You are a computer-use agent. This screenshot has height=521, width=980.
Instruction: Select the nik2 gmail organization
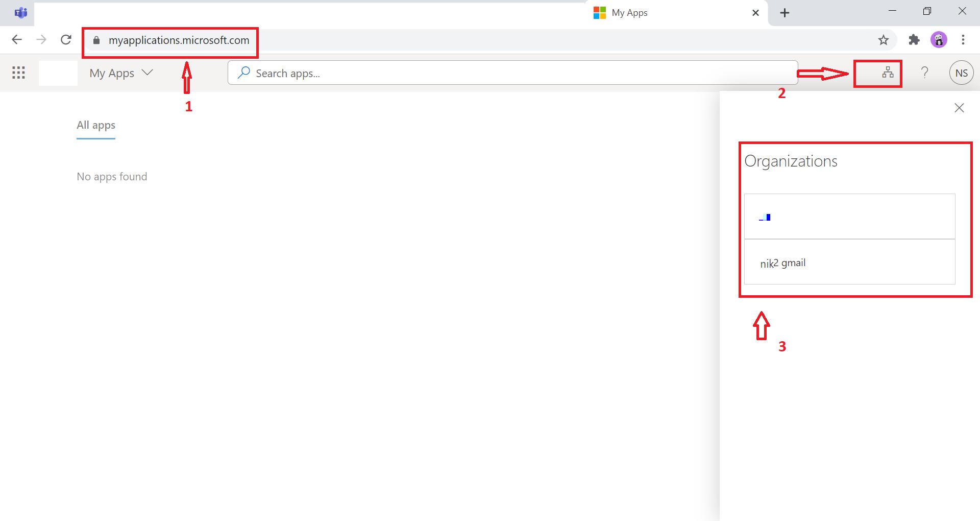[849, 262]
